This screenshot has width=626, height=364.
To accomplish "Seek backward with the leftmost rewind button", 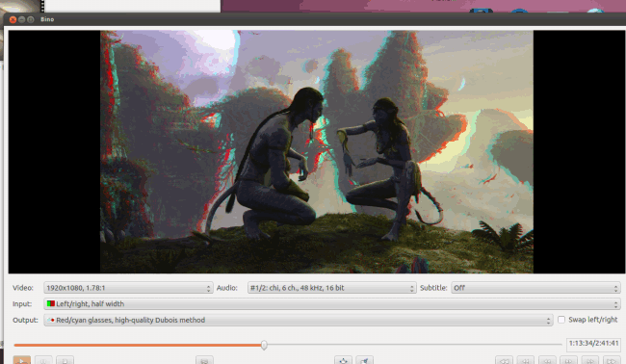I will coord(504,360).
